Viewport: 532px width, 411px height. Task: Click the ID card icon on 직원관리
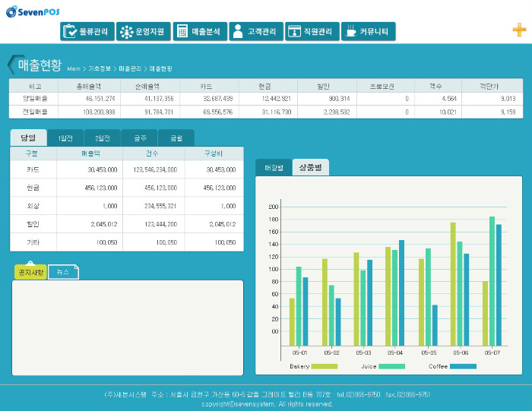tap(294, 32)
